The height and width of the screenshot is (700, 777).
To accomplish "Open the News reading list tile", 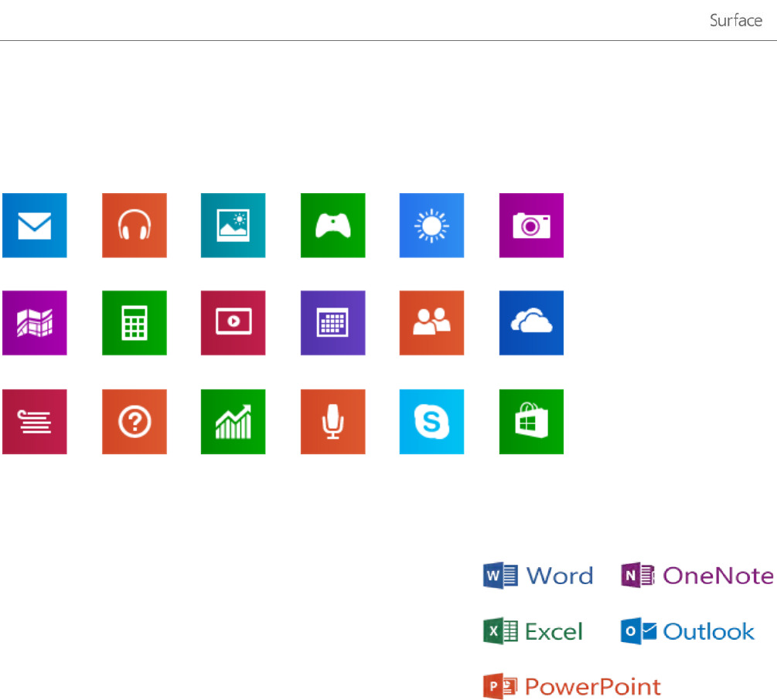I will 35,422.
